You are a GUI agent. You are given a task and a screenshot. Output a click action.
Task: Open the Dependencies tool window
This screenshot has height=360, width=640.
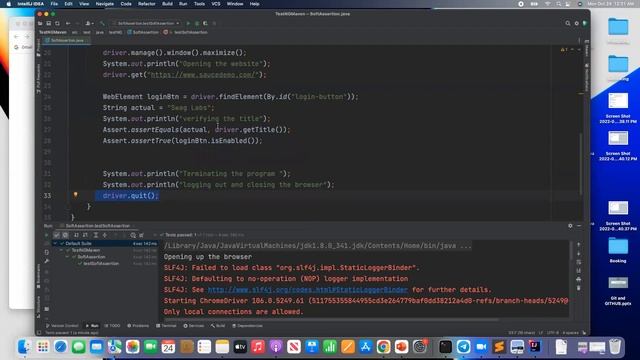pyautogui.click(x=247, y=326)
